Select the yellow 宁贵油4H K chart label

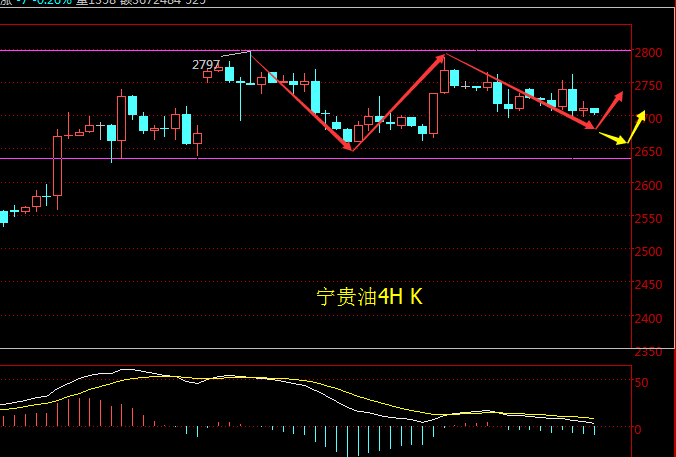coord(369,297)
